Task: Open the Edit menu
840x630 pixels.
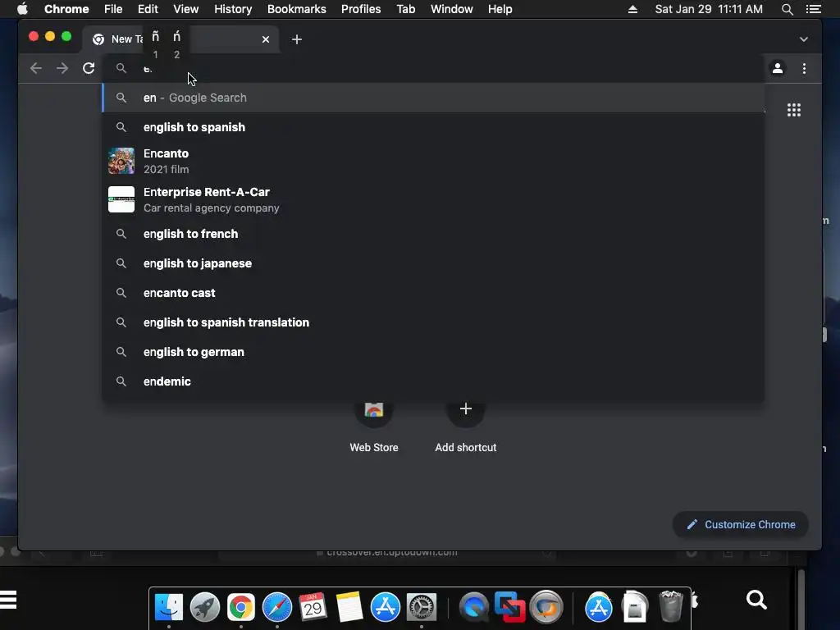Action: [148, 9]
